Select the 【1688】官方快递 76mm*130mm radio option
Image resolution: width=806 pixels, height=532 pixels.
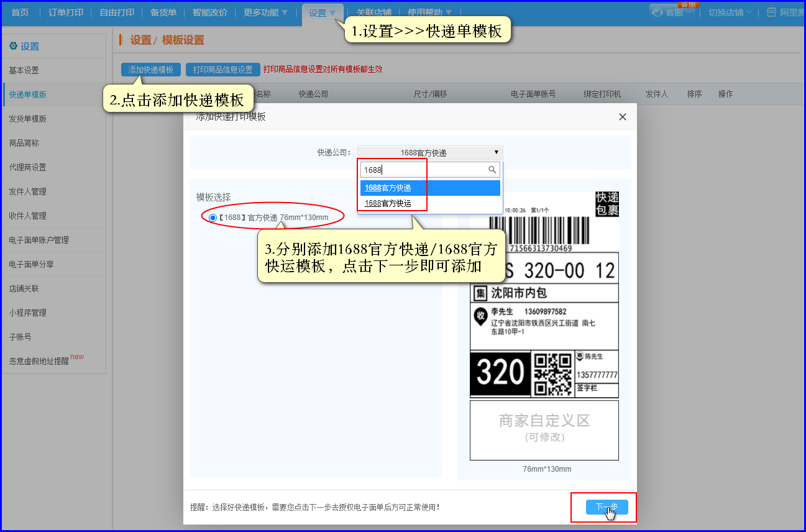tap(213, 218)
